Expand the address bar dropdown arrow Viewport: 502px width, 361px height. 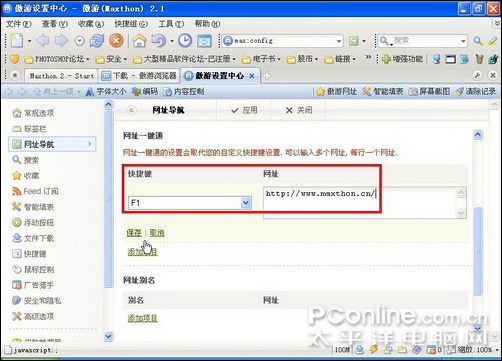coord(339,41)
